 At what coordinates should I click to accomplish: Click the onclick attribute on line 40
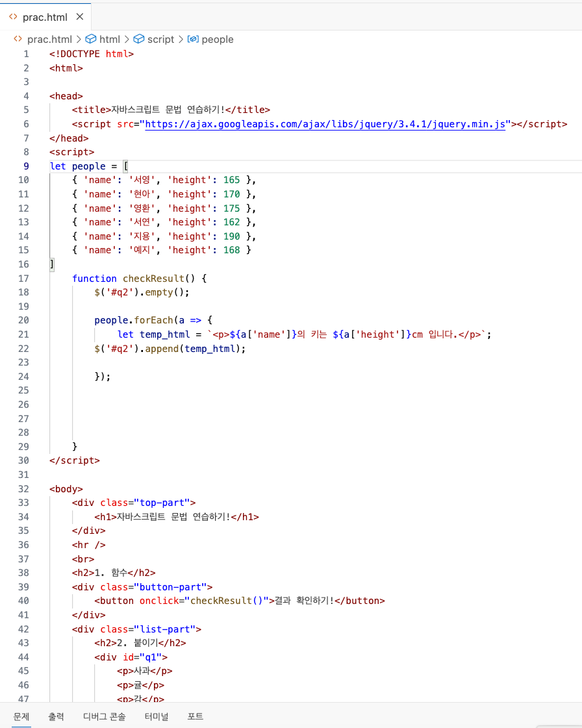159,601
